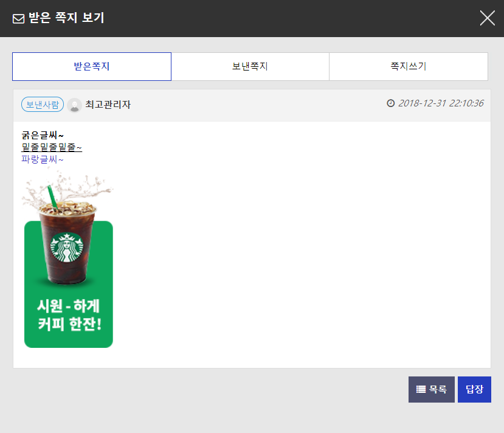
Task: Open the 쪽지쓰기 tab
Action: (408, 66)
